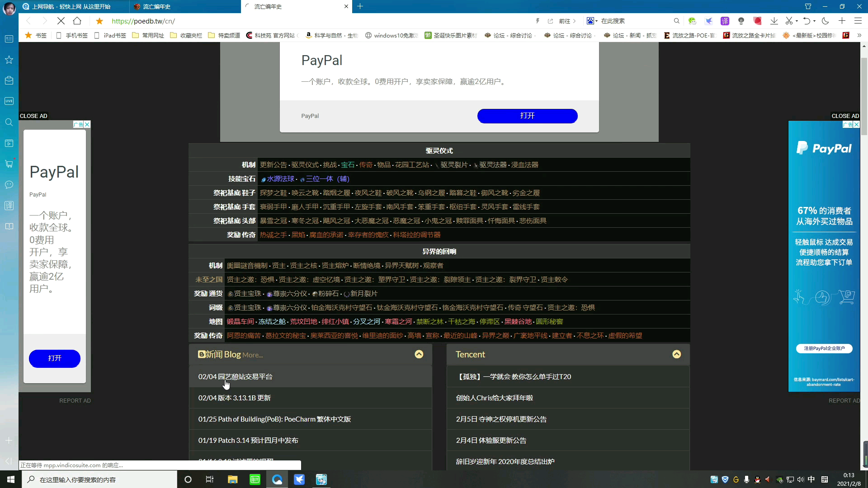This screenshot has width=868, height=488.
Task: Open the purple translate extension
Action: coord(725,21)
